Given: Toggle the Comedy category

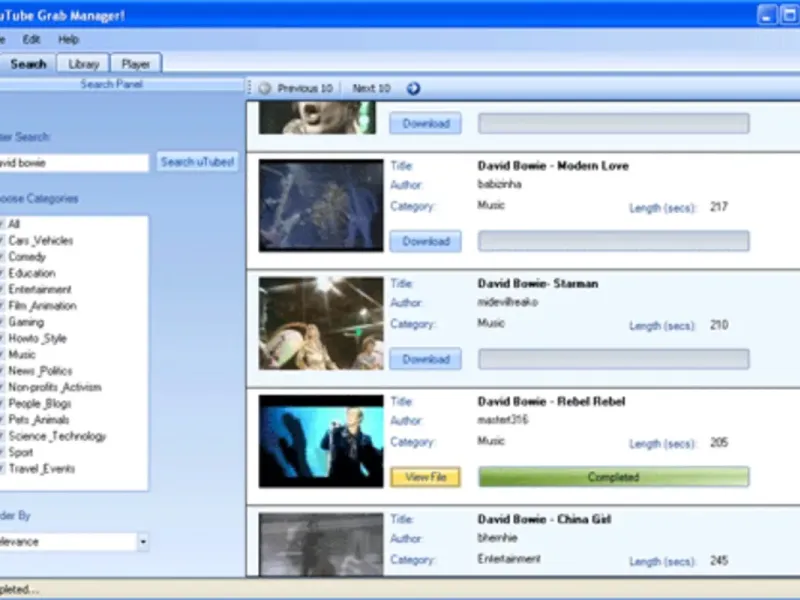Looking at the screenshot, I should pos(27,257).
